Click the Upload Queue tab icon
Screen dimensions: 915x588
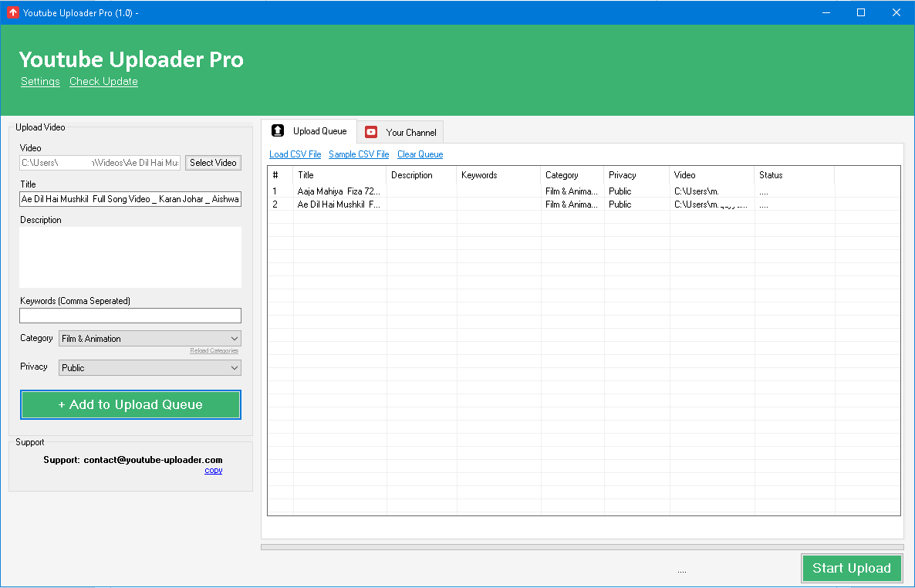coord(278,131)
